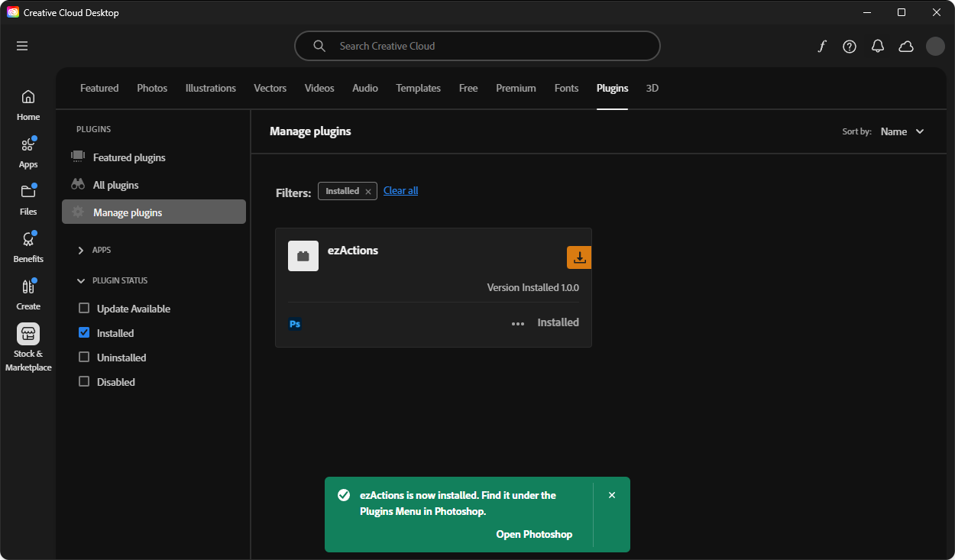Open Files from the left sidebar
Screen dimensions: 955x560
(x=28, y=199)
